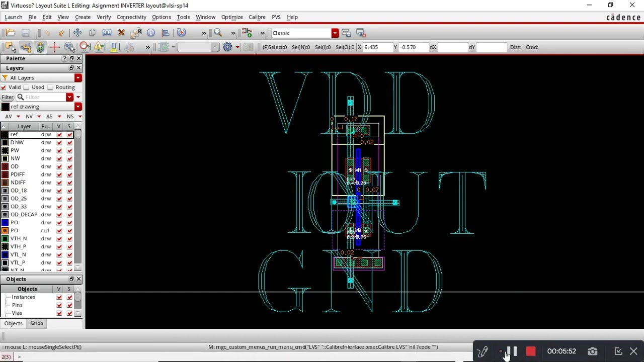The image size is (644, 362).
Task: Switch to the Objects tab
Action: [14, 323]
